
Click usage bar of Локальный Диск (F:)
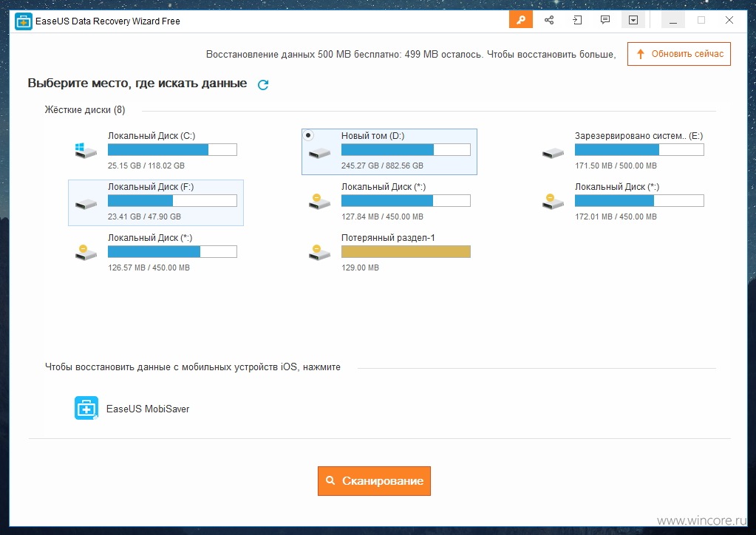click(172, 201)
